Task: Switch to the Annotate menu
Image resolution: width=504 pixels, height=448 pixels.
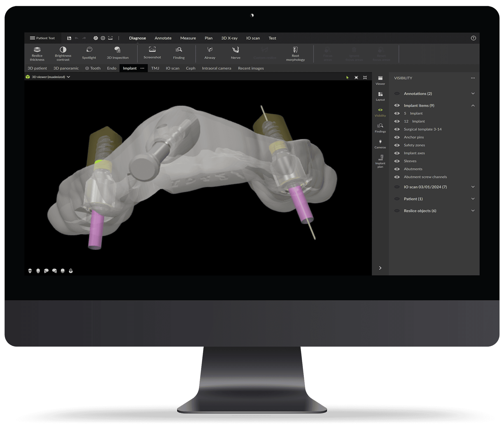Action: point(163,38)
